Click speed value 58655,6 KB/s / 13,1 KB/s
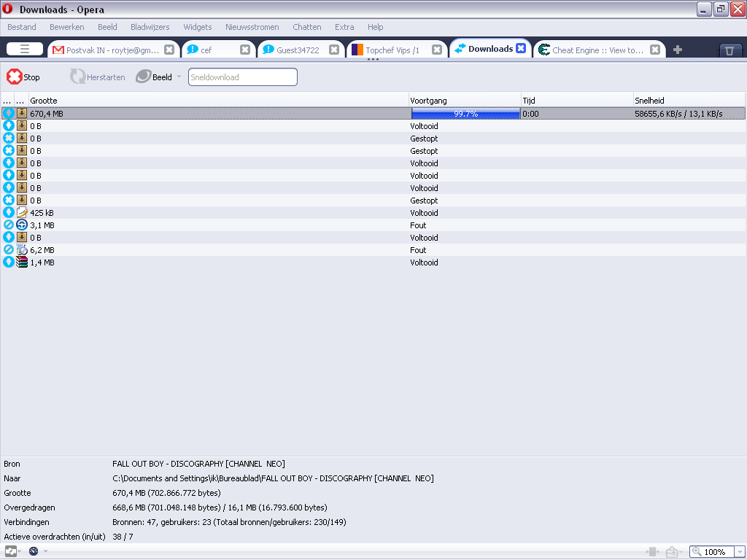Viewport: 747px width, 560px height. (678, 113)
